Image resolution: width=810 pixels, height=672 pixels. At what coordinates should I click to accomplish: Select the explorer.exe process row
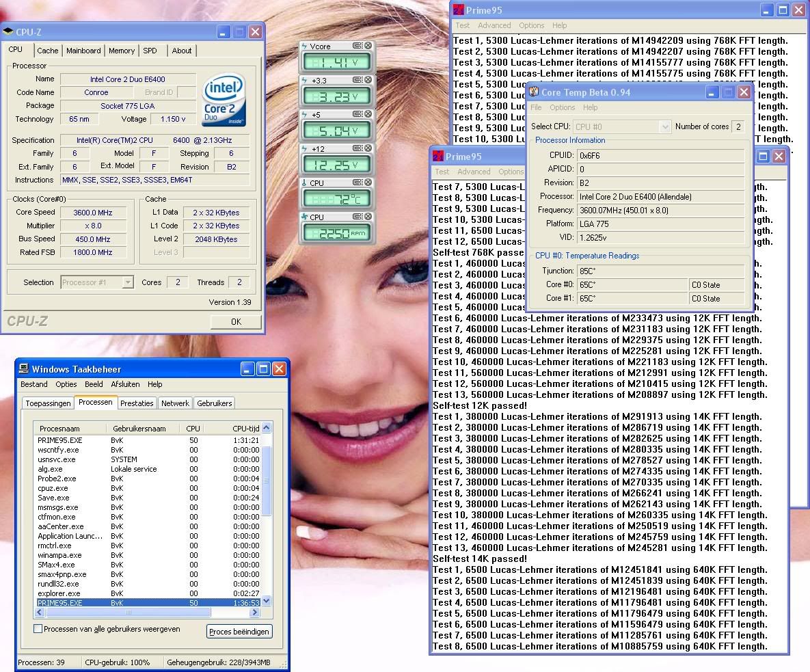148,593
